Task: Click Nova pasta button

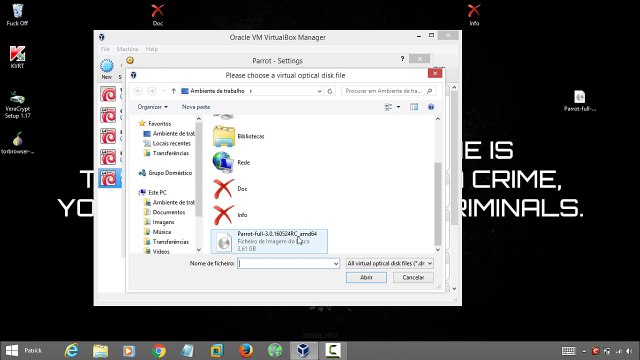Action: tap(196, 107)
